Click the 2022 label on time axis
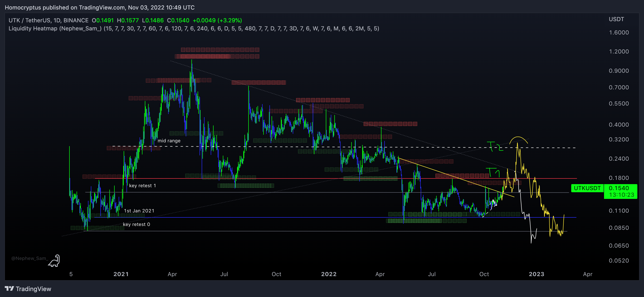Screen dimensions: 644x297 329,274
